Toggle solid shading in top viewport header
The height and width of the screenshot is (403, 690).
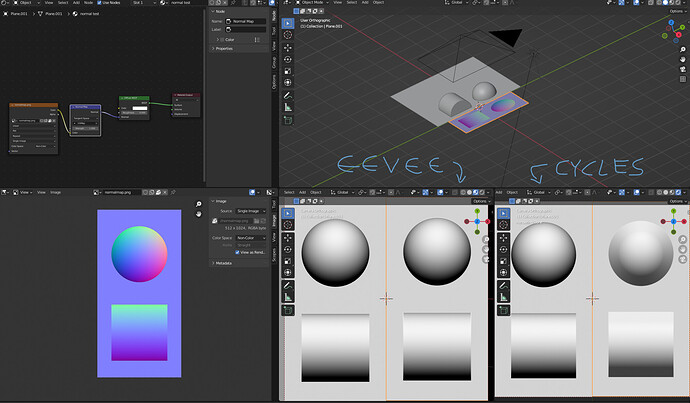pos(665,3)
